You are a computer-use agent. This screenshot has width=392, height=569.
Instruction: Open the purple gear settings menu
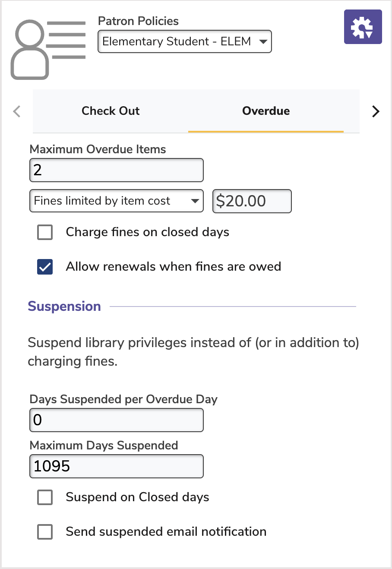[x=363, y=27]
